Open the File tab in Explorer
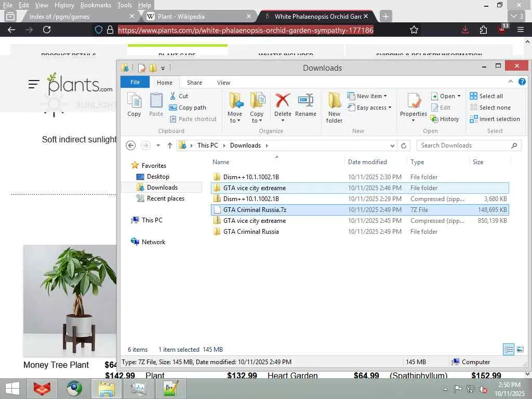This screenshot has width=532, height=399. 135,82
